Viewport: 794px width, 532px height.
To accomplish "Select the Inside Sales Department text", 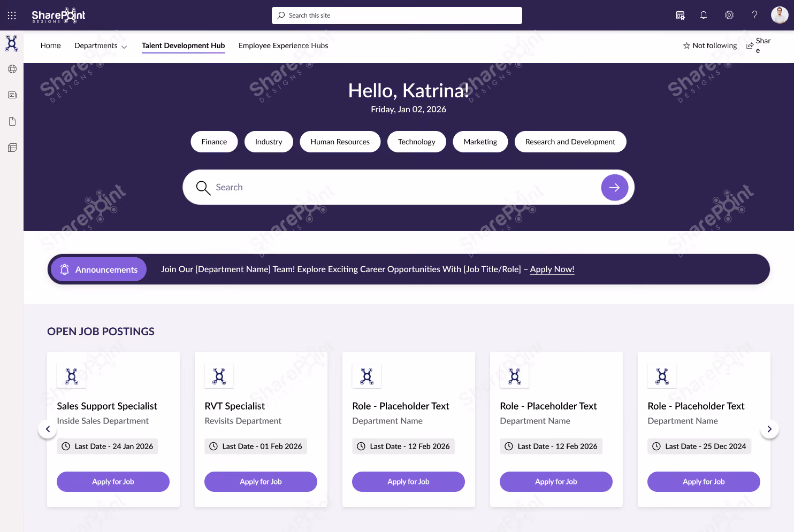I will [x=103, y=421].
